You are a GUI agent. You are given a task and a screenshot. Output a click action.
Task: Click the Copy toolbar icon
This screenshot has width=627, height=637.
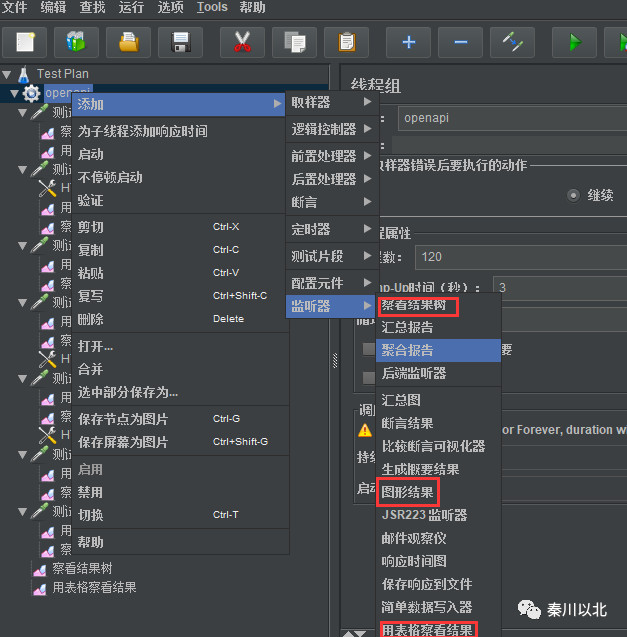(295, 42)
